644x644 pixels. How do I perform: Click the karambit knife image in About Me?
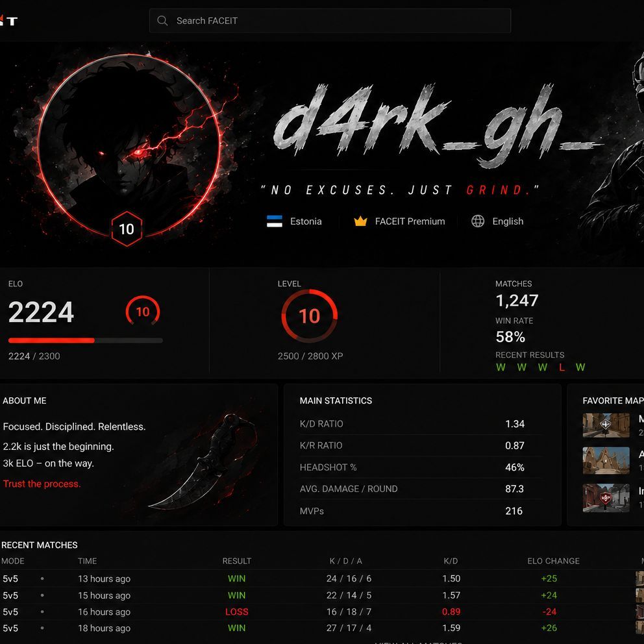pyautogui.click(x=203, y=462)
